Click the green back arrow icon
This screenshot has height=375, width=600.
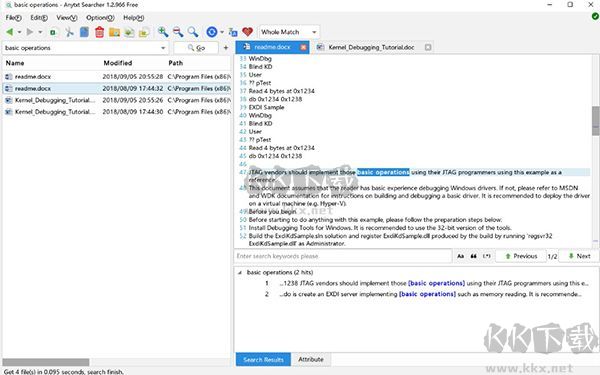10,32
